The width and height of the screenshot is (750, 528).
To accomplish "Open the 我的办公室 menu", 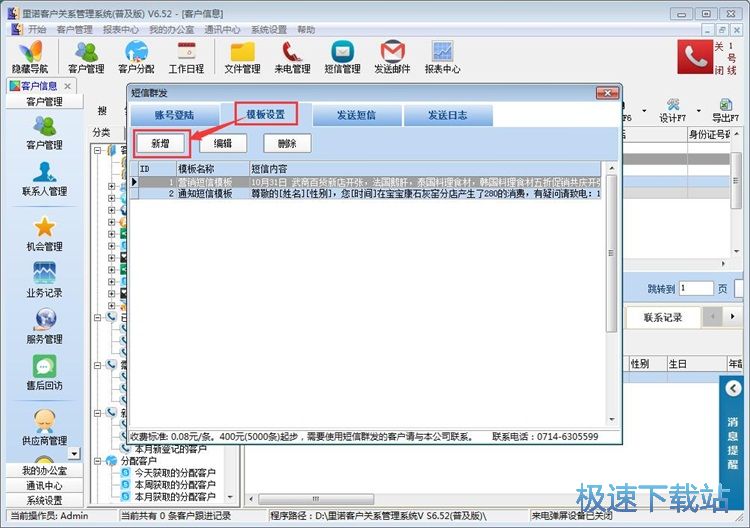I will (171, 30).
